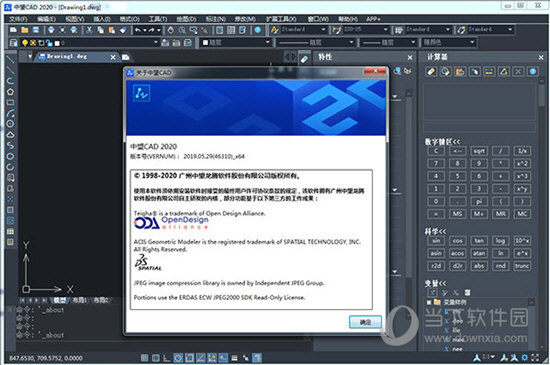Open the Tools (T) menu
Screen dimensions: 550x365
tap(158, 19)
